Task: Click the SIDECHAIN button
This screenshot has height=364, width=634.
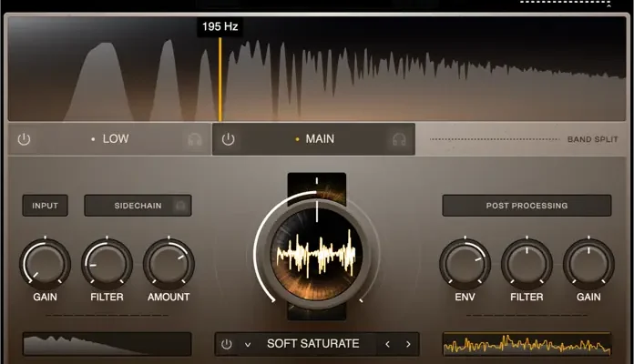Action: (x=138, y=206)
